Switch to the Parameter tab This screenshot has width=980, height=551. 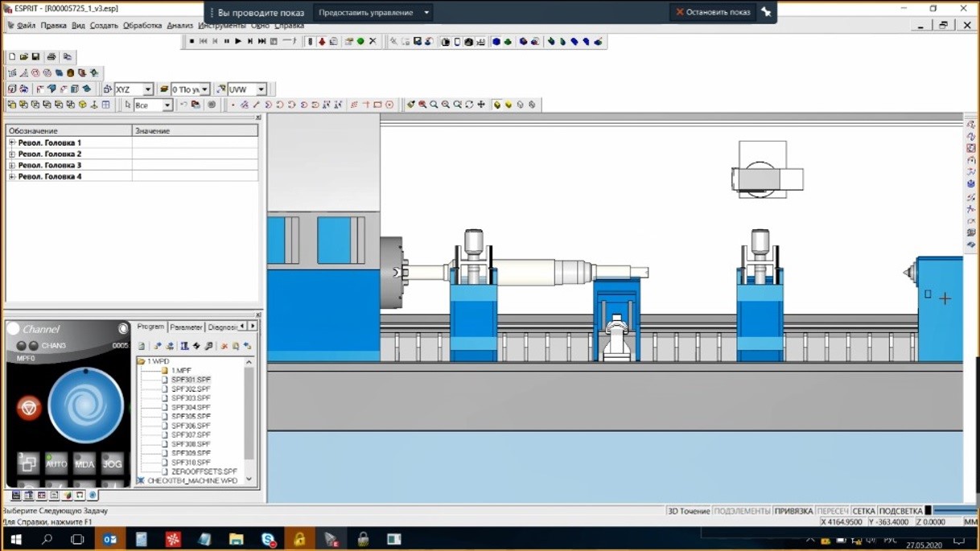[186, 327]
